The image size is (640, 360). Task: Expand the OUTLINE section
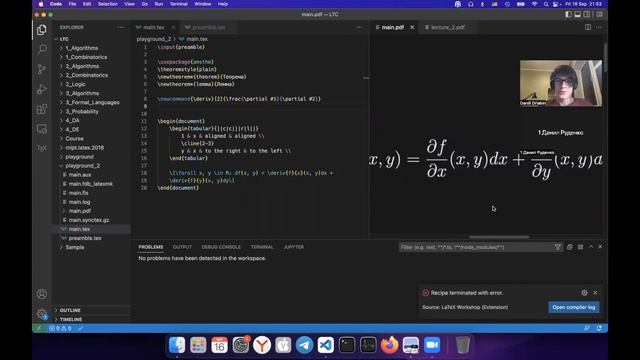click(70, 310)
